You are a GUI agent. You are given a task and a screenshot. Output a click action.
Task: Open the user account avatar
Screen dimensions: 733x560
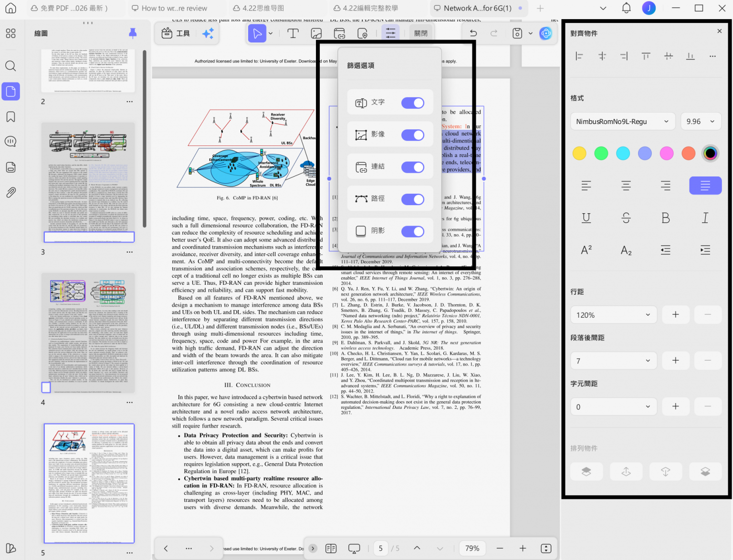[649, 8]
